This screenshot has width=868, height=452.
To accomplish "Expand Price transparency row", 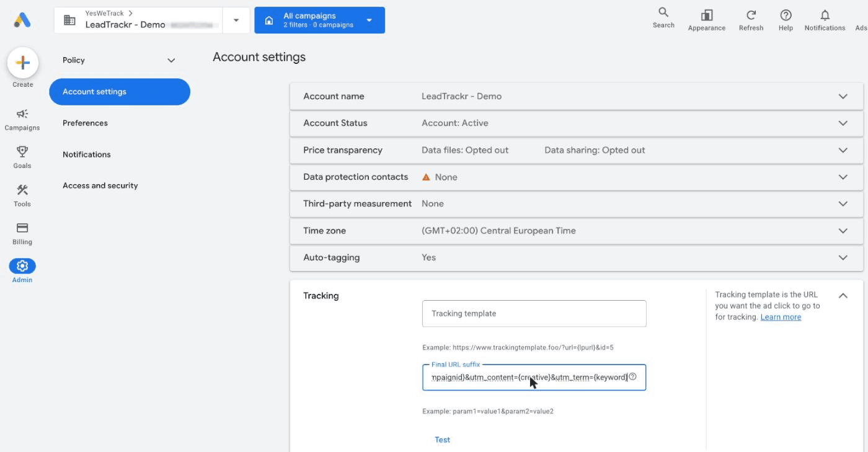I will [x=843, y=150].
